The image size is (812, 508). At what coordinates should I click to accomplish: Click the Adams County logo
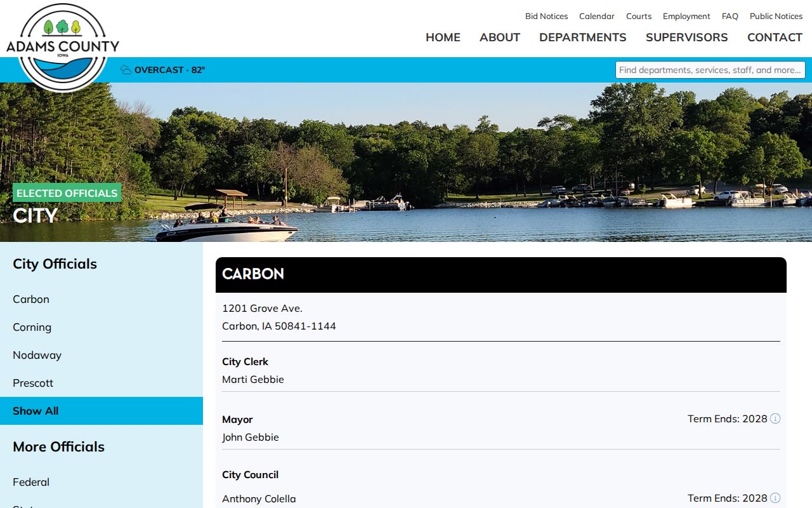[63, 47]
